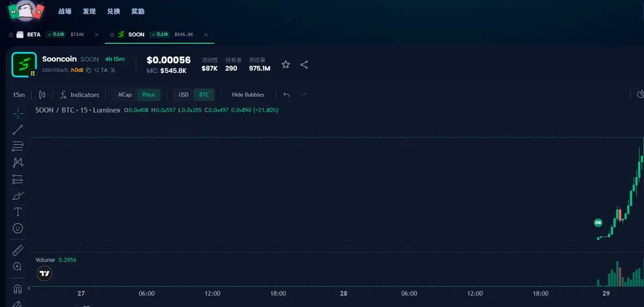This screenshot has width=644, height=307.
Task: Open the Indicators panel
Action: pos(79,95)
